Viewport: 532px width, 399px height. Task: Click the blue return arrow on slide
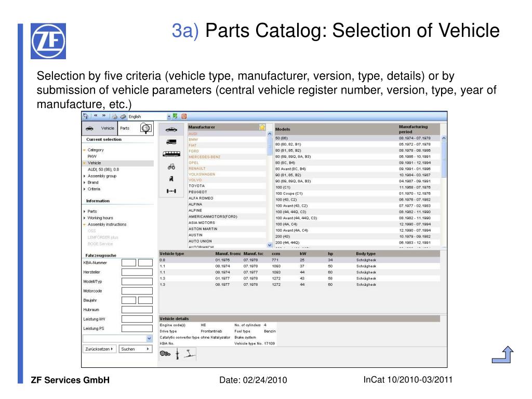point(502,354)
